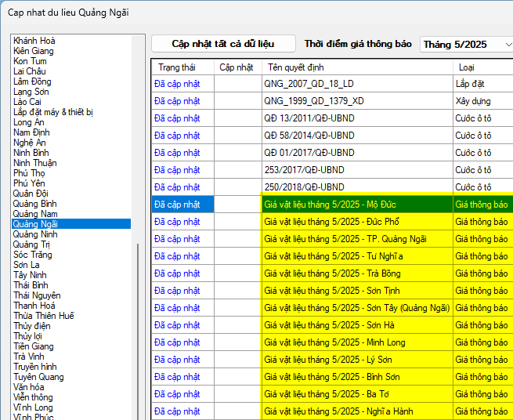Select row QĐ 13/2011/QĐ-UBND
Viewport: 513px width, 420px height.
pos(332,118)
